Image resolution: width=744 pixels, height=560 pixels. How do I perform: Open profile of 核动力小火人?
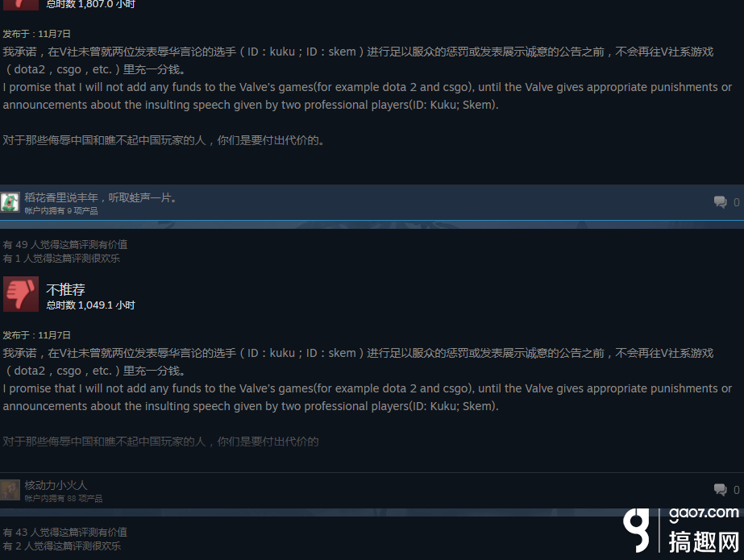click(56, 485)
